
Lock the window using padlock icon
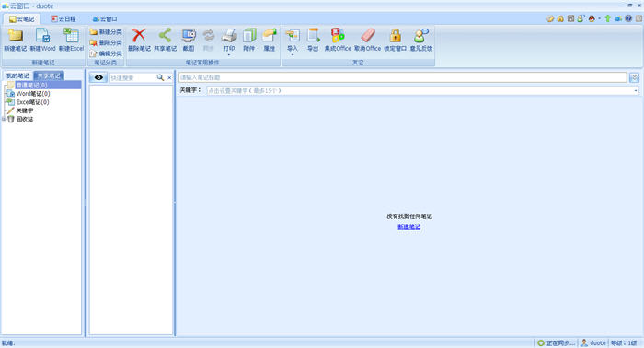tap(395, 40)
